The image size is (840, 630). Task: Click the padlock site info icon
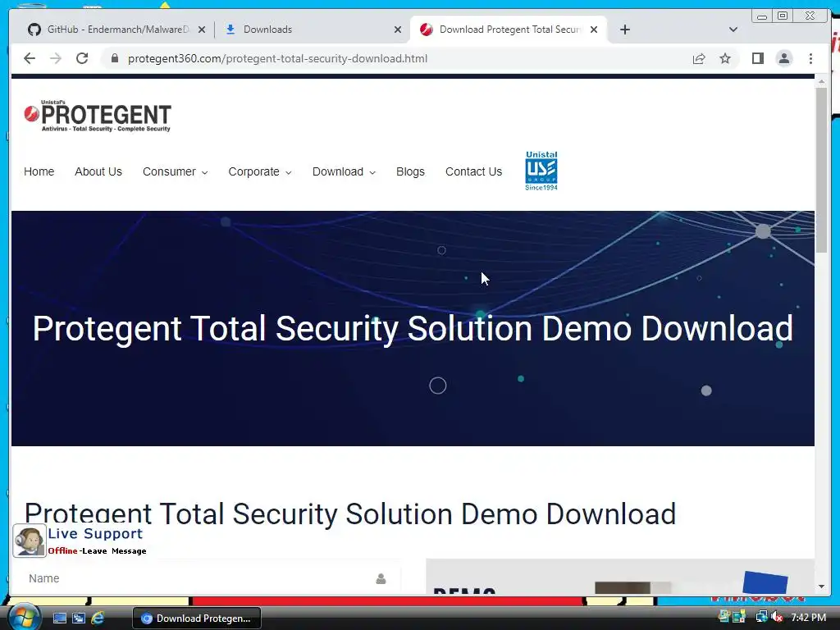[114, 58]
